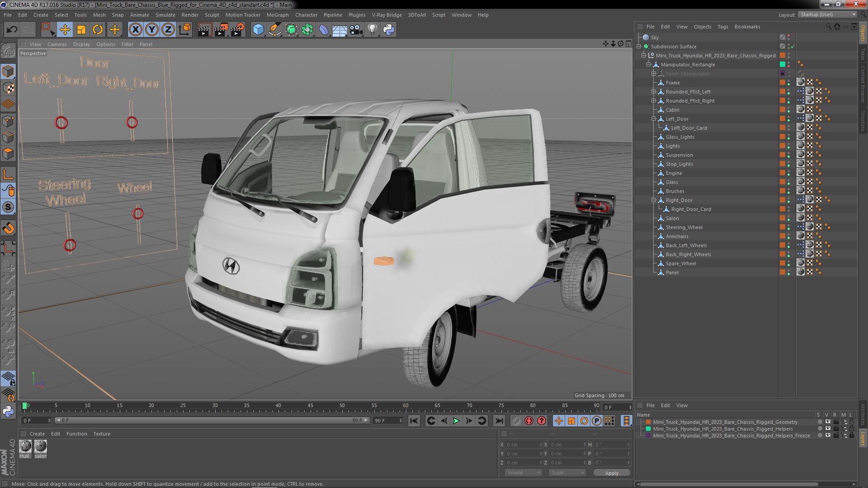Open the Python script icon in toolbar
Screen dimensions: 868x488
[389, 30]
